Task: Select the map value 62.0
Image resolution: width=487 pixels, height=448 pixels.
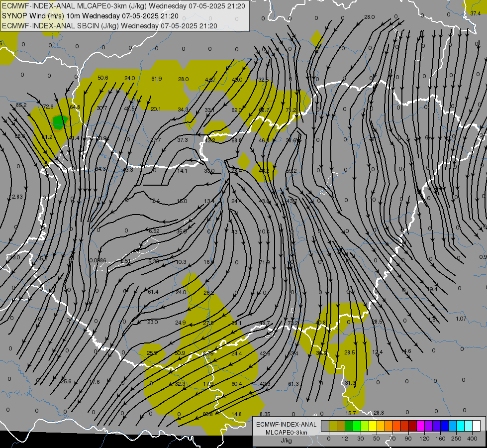Action: 237,110
